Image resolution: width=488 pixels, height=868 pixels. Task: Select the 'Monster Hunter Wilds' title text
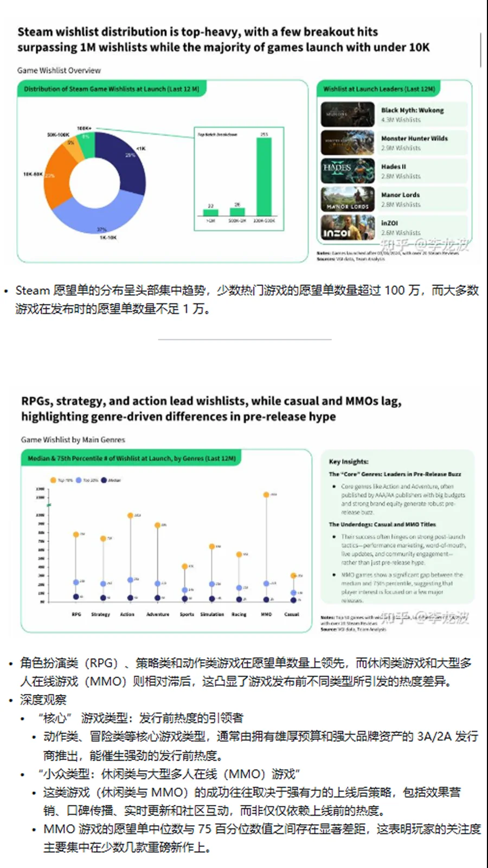coord(414,138)
